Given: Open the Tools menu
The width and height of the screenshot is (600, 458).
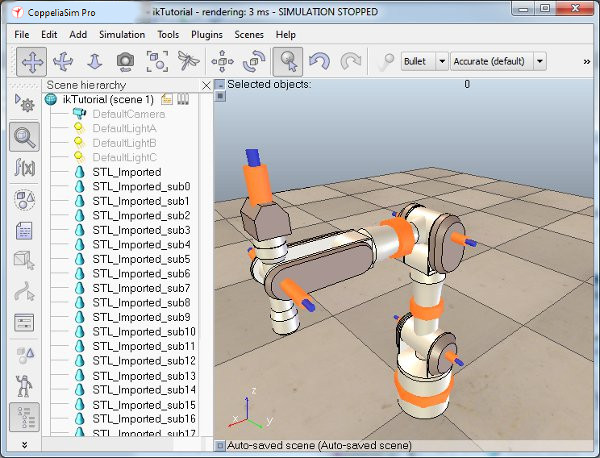Looking at the screenshot, I should point(168,34).
